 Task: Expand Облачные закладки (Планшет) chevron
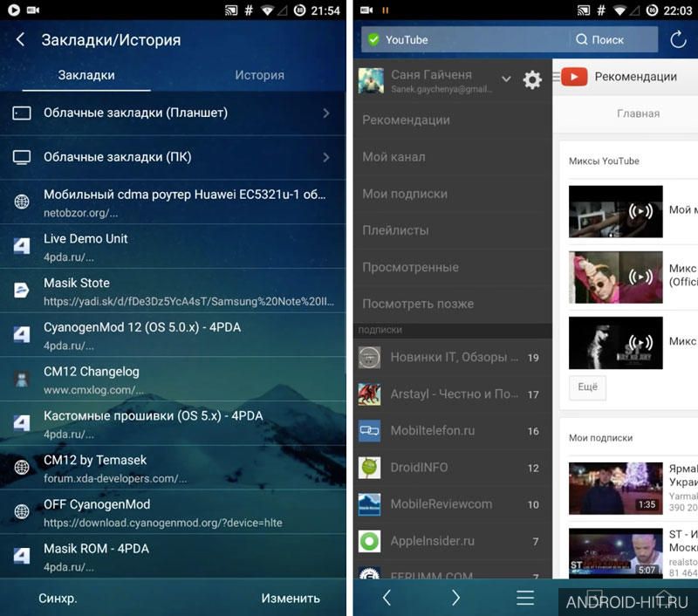(x=326, y=113)
